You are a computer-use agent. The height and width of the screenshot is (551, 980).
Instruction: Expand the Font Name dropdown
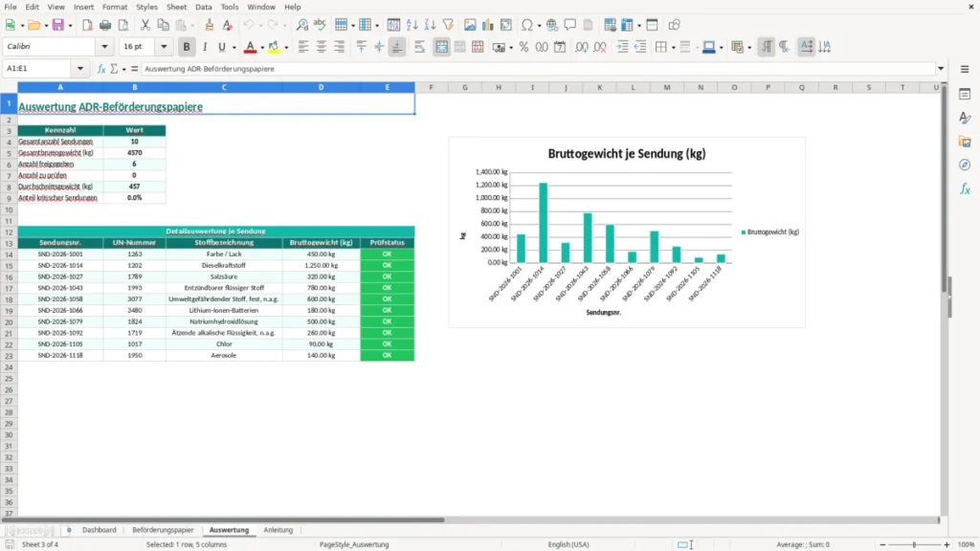click(x=104, y=47)
